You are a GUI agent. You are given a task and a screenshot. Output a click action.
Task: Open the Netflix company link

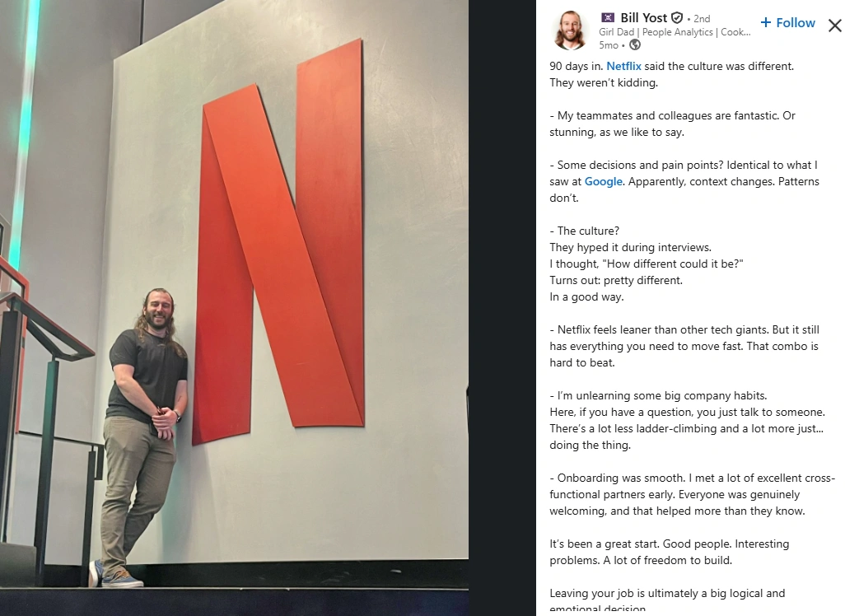[623, 66]
